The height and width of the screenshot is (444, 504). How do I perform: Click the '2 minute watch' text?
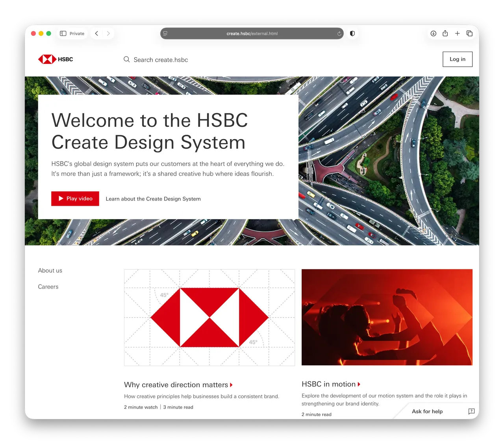coord(141,407)
